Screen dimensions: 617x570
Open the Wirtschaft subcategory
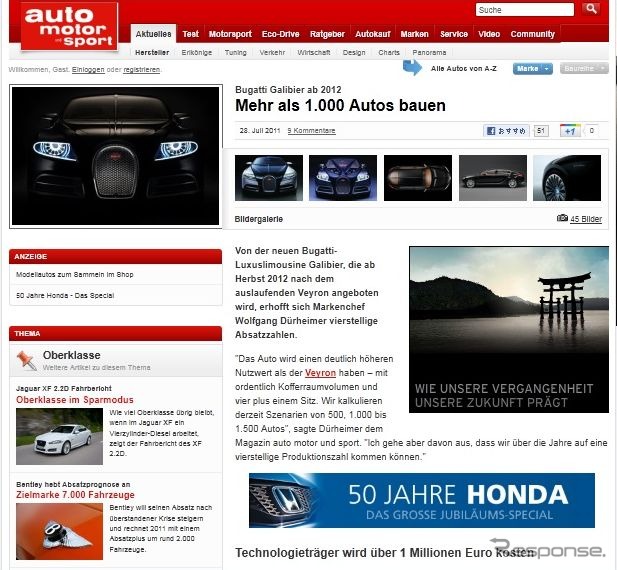coord(314,52)
